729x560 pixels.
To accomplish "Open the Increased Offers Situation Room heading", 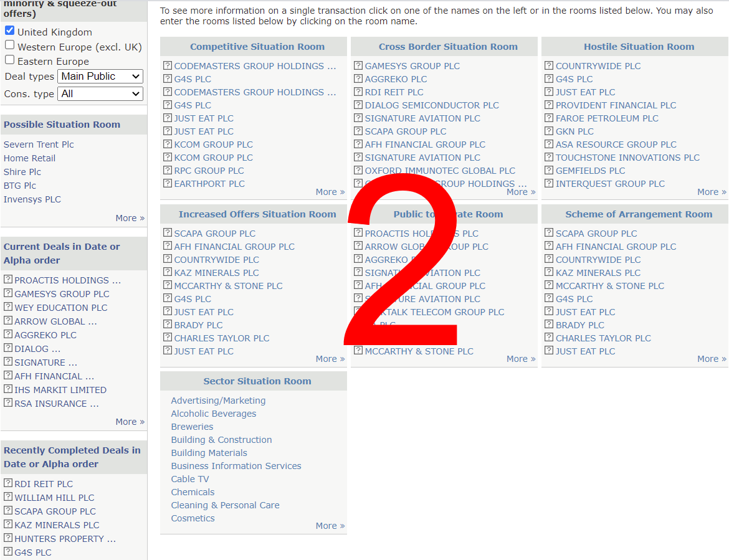I will 257,214.
